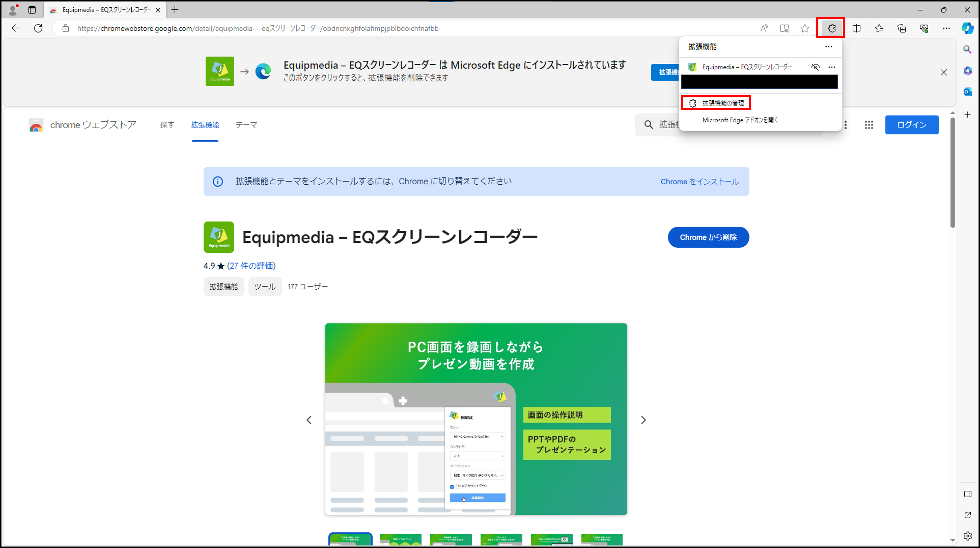Open Outlook sidebar icon
The width and height of the screenshot is (980, 548).
pyautogui.click(x=967, y=92)
